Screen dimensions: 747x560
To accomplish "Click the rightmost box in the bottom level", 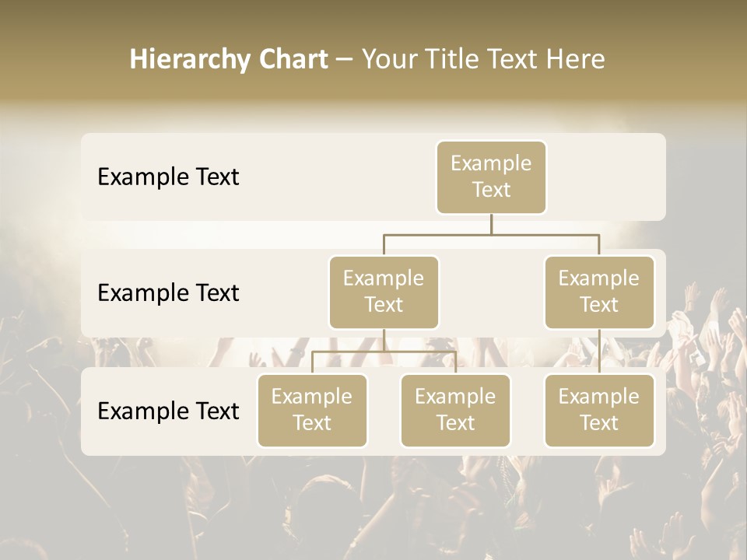I will pos(599,411).
